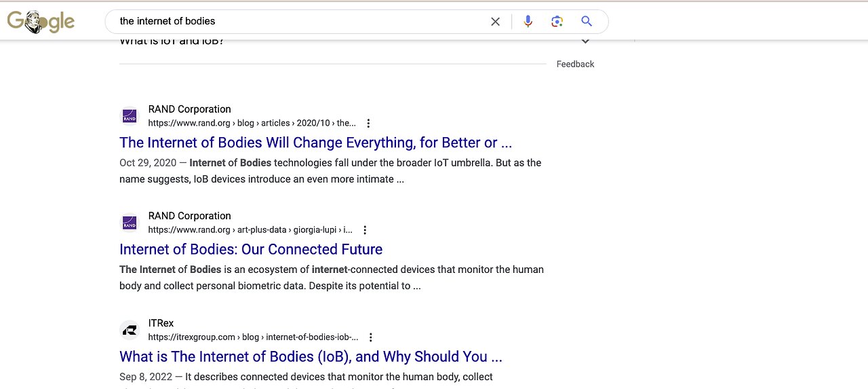Open more options for ITRex result
The width and height of the screenshot is (868, 389).
370,337
